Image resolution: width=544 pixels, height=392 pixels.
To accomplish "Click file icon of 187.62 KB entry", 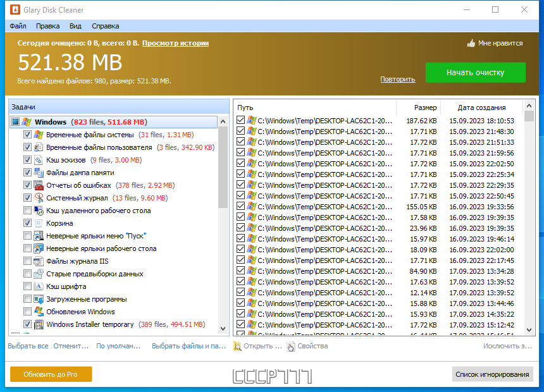I will [x=252, y=120].
